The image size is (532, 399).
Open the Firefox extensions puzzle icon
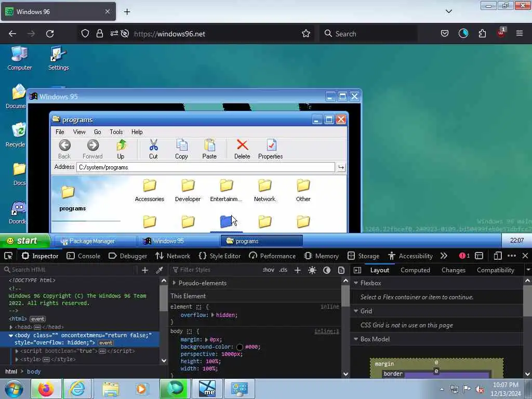[x=482, y=34]
